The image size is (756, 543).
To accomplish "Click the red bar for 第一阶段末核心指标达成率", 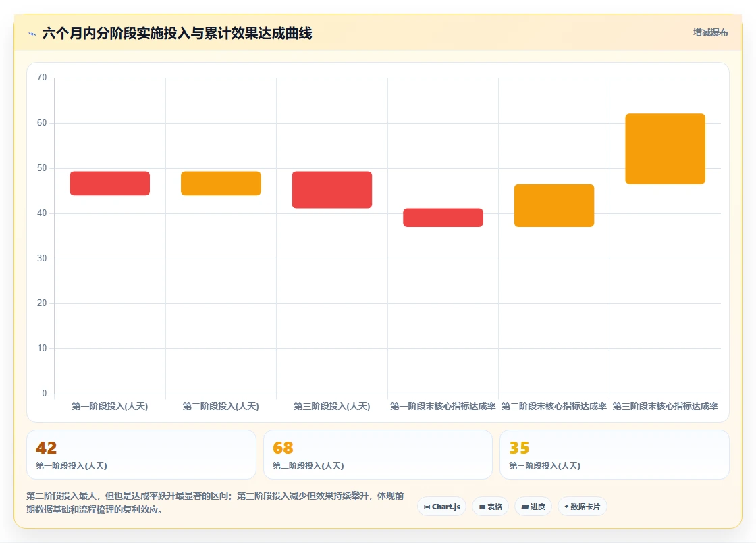I will click(443, 217).
